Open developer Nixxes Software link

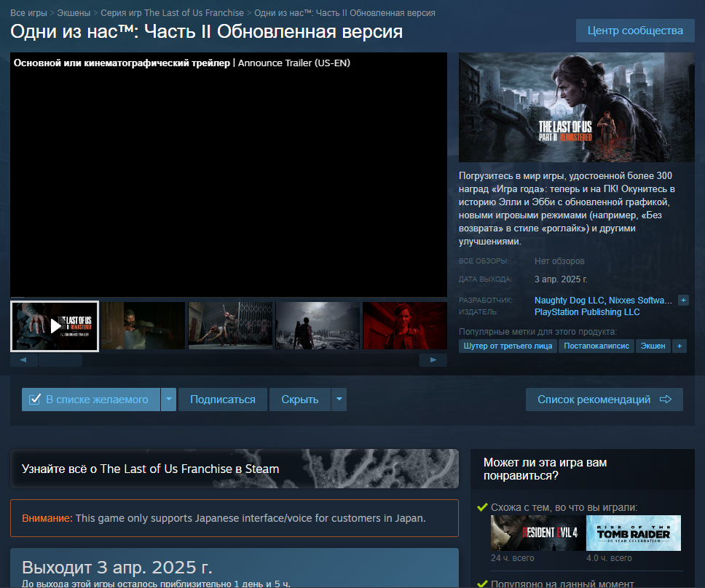[x=641, y=301]
